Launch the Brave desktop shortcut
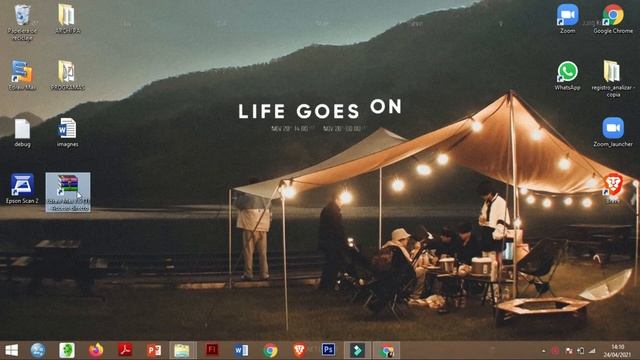 [x=613, y=187]
